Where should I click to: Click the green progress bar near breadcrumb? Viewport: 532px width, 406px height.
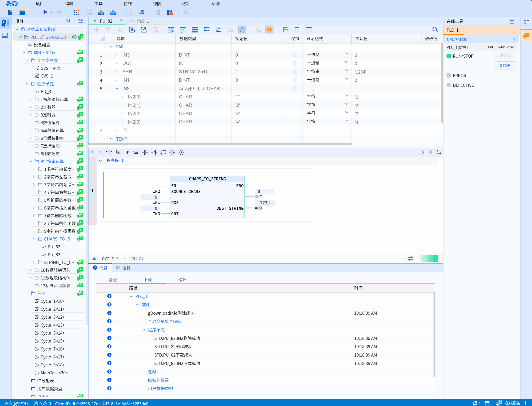click(x=429, y=259)
